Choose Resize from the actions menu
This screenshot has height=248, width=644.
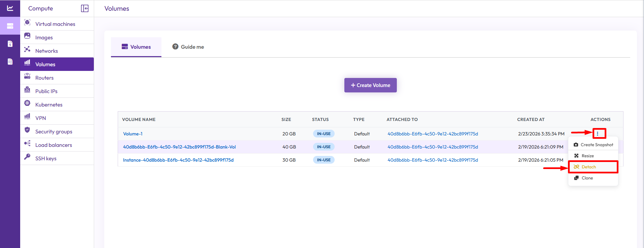[588, 156]
